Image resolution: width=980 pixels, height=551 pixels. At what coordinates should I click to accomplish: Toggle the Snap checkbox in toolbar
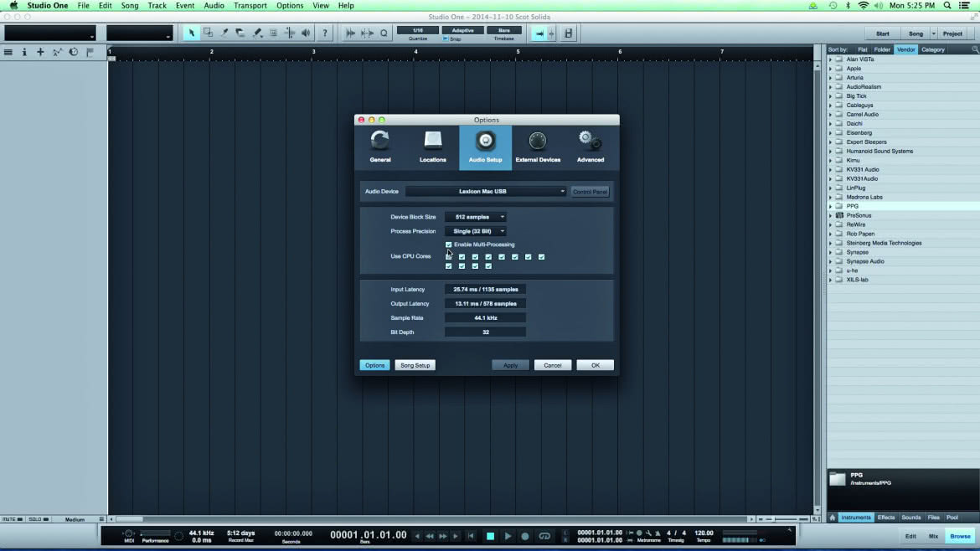(x=446, y=39)
